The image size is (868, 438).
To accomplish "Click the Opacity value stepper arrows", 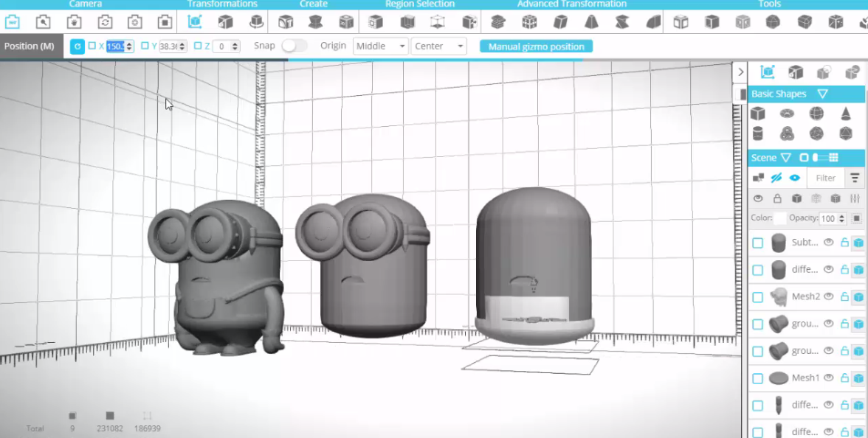I will pos(841,218).
